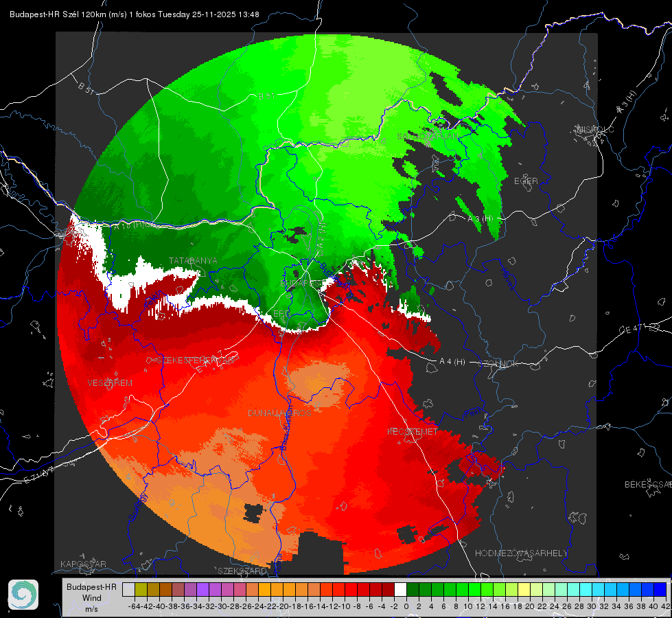
Task: Click the SZEKSZARD city label
Action: (242, 571)
